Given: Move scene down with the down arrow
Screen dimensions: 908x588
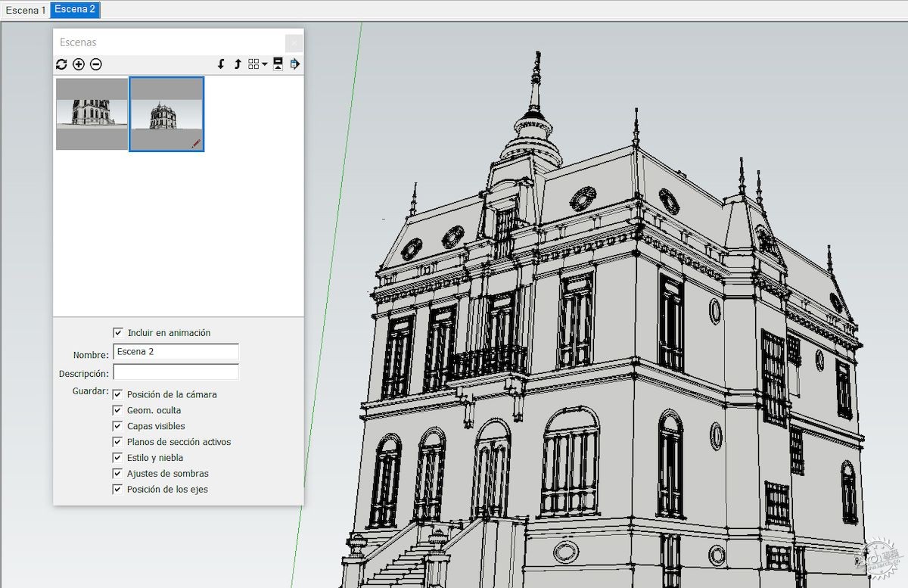Looking at the screenshot, I should [221, 64].
